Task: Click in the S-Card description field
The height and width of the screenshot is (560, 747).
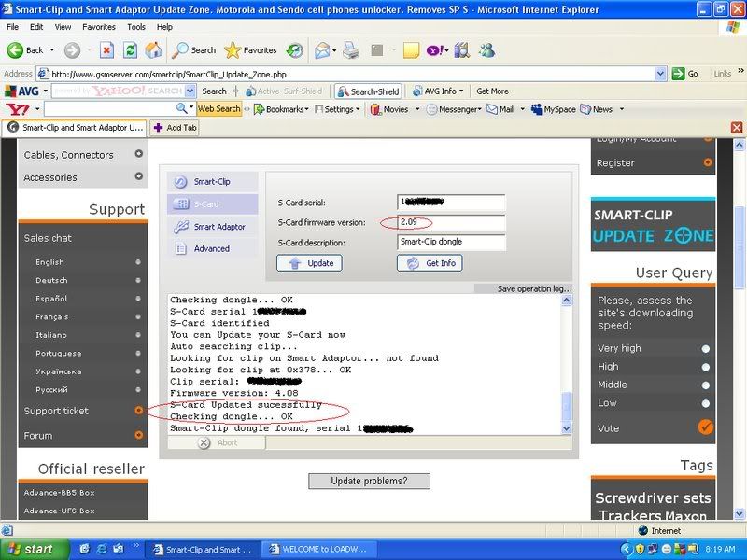Action: click(451, 243)
